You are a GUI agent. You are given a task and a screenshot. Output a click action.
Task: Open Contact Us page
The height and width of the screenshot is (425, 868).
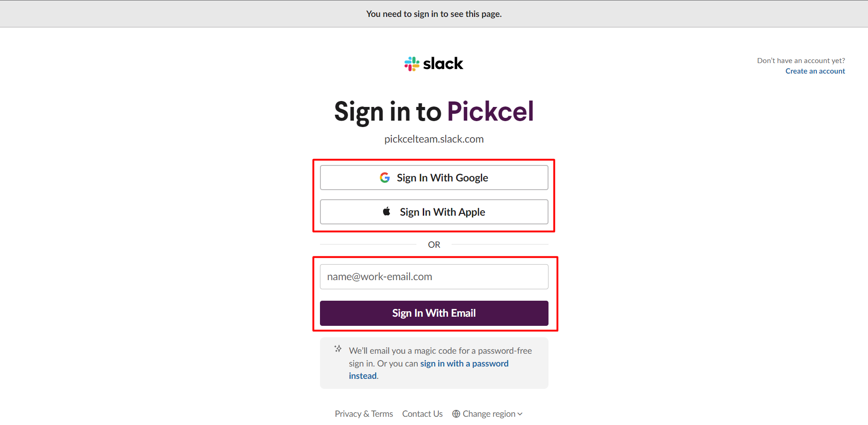422,414
